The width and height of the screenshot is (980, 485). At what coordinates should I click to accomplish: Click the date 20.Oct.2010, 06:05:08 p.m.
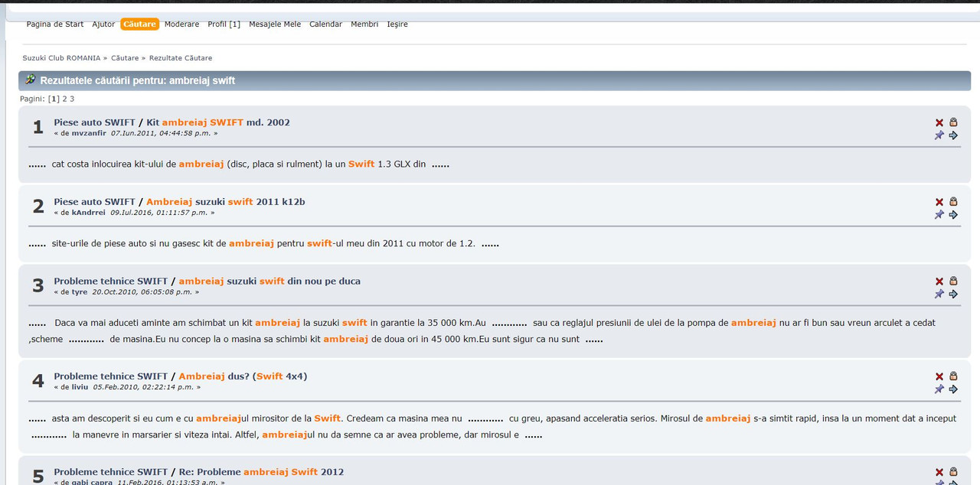141,292
